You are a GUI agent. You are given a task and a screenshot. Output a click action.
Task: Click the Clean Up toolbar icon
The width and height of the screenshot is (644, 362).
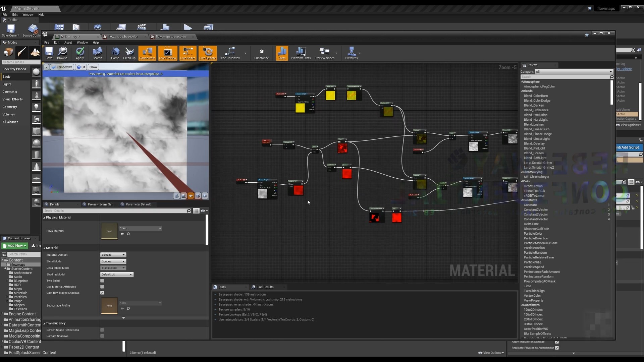(x=129, y=53)
